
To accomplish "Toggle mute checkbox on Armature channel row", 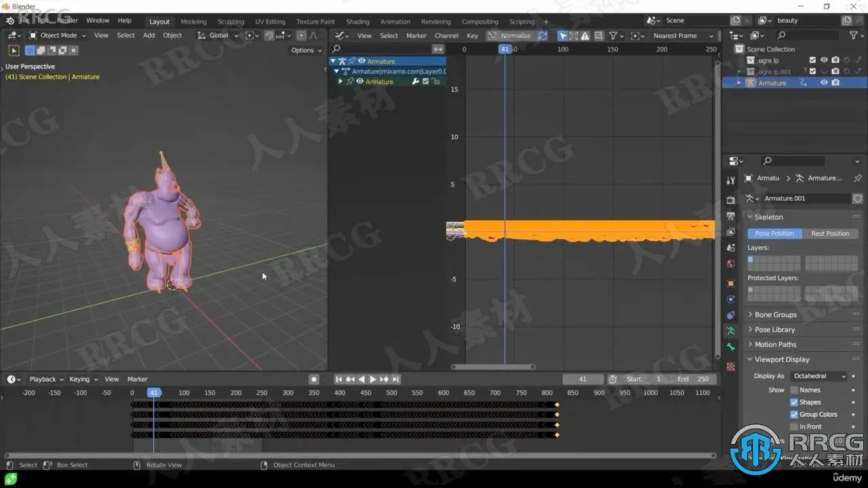I will [x=425, y=81].
